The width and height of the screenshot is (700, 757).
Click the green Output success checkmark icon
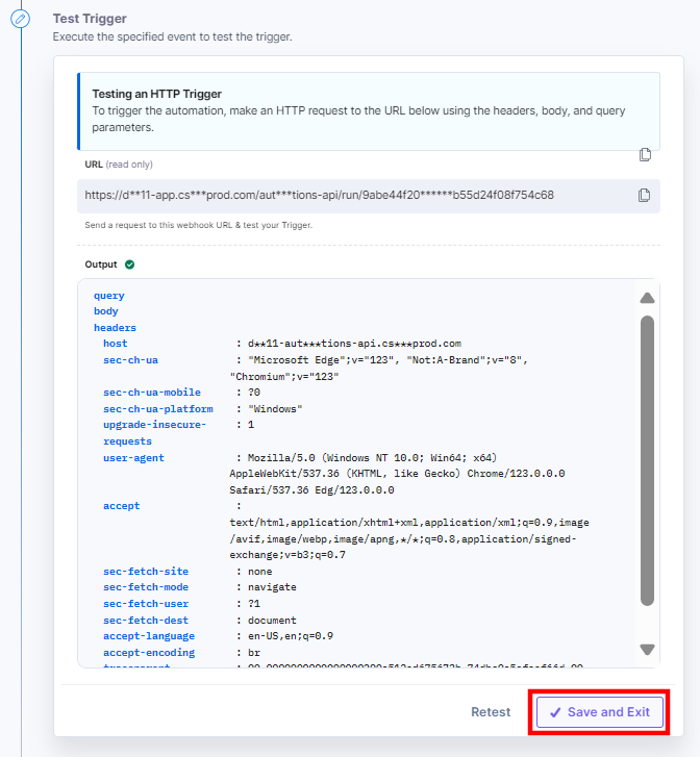click(130, 264)
